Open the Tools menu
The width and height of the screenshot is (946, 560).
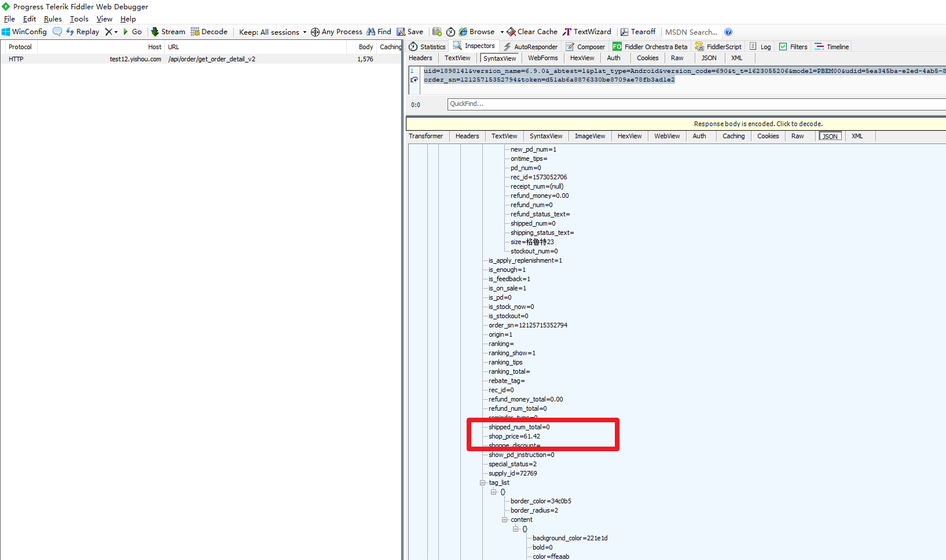tap(79, 19)
